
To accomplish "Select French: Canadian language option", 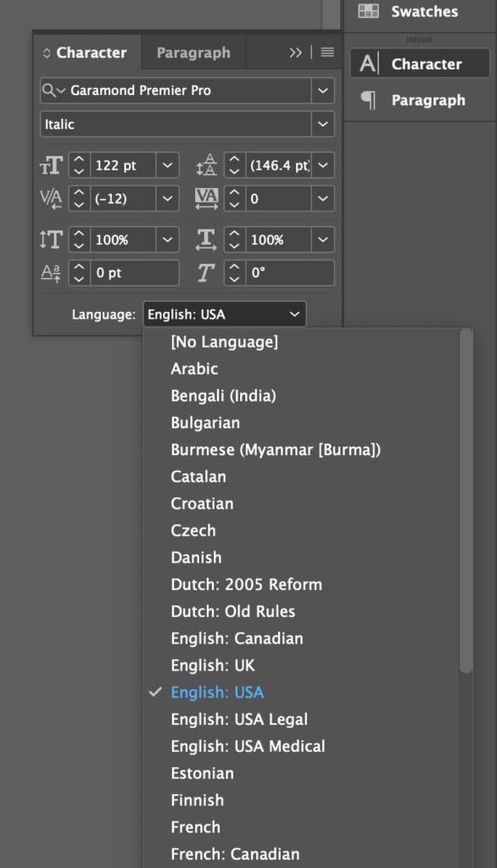I will [235, 854].
